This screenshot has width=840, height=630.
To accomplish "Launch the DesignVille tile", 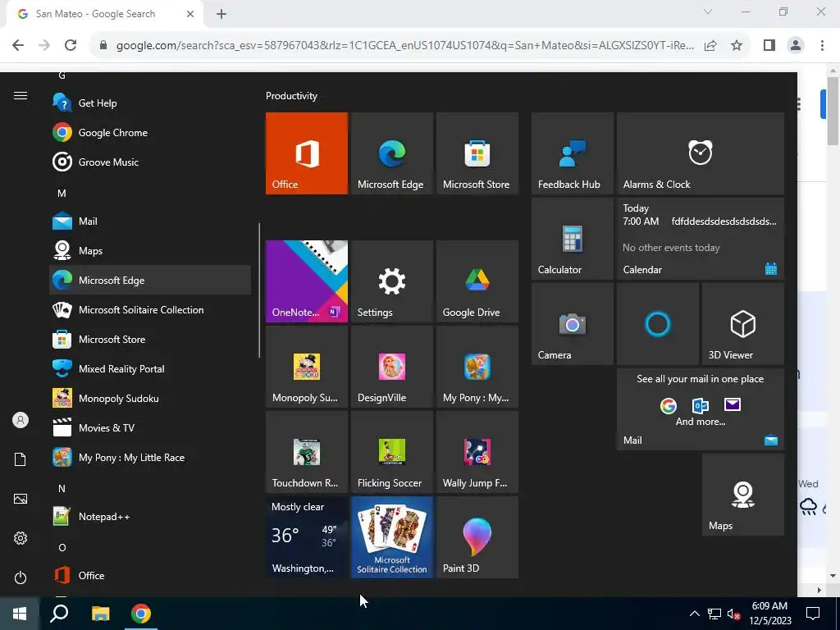I will 391,367.
